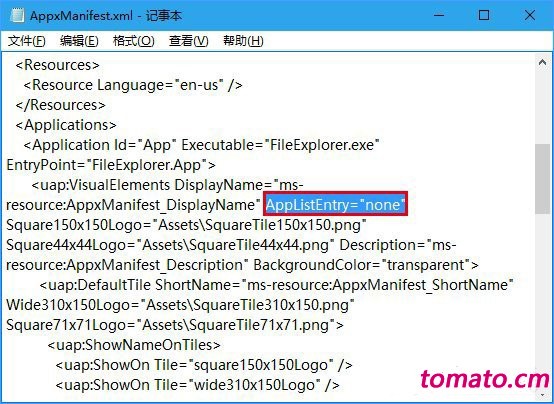Place cursor on <uap:ShowNameOnTiles> line

click(134, 345)
